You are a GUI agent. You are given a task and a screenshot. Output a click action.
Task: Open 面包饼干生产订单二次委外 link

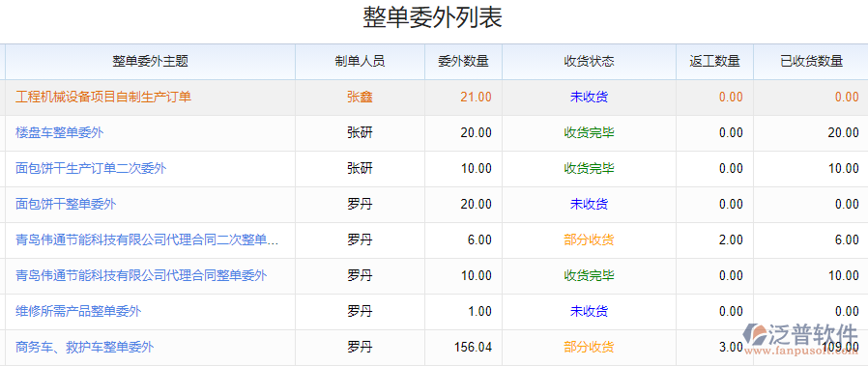click(91, 169)
